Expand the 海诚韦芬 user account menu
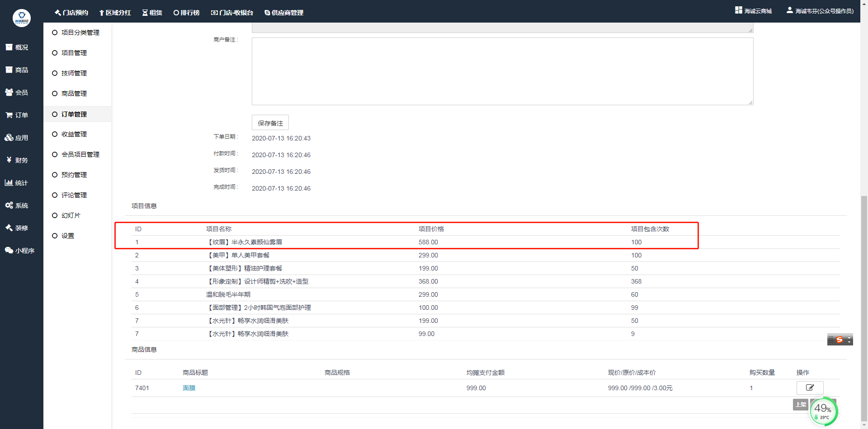 click(x=820, y=11)
